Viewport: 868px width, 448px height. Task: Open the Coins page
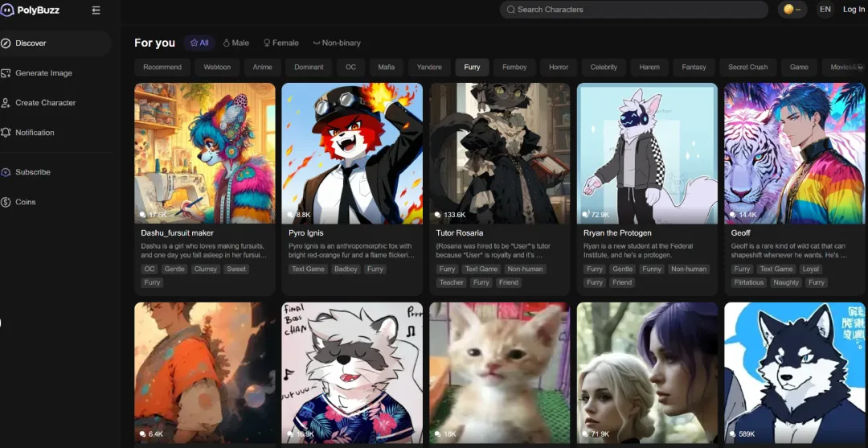click(26, 202)
